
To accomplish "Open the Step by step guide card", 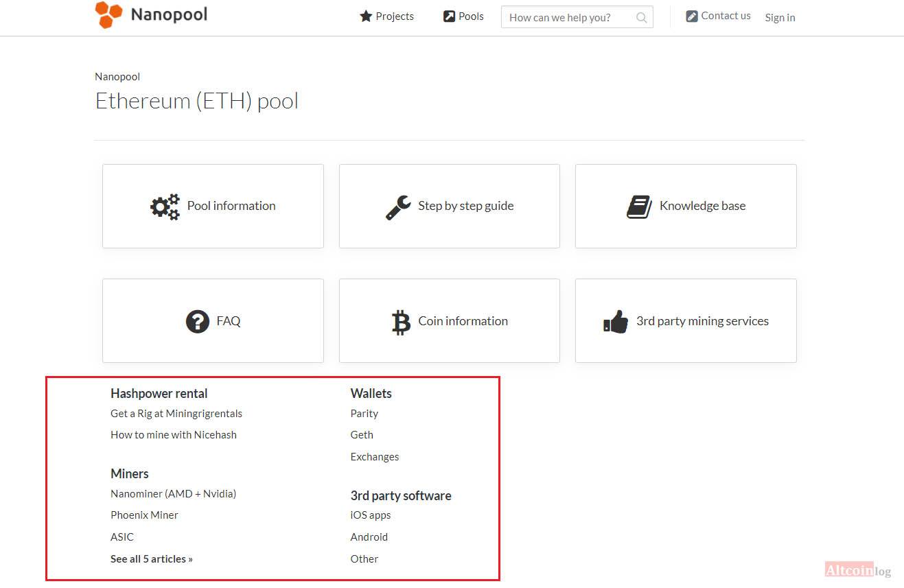I will point(450,206).
